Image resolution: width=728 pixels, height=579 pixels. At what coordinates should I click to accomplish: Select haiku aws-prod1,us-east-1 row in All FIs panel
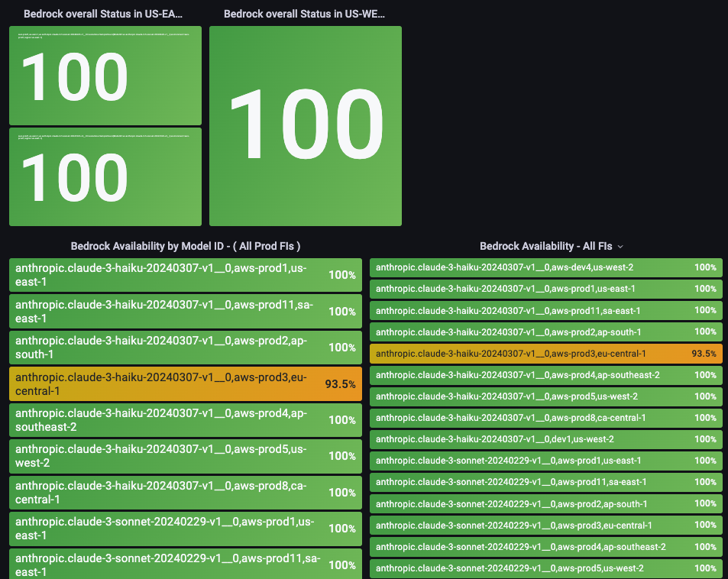(546, 289)
